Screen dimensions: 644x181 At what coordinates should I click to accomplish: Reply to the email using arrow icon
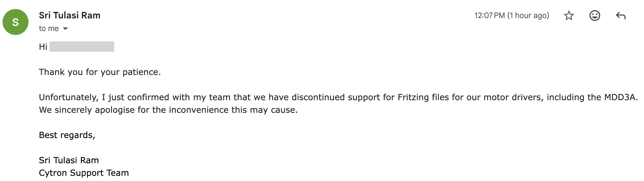[x=620, y=16]
